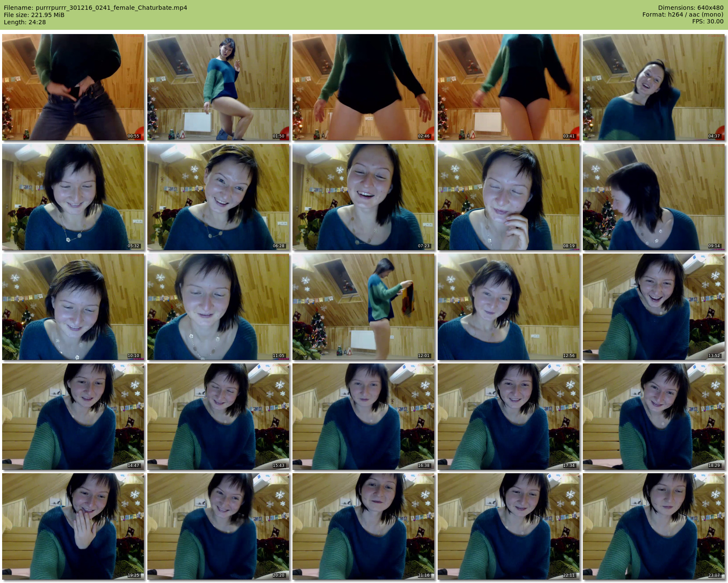This screenshot has width=728, height=583.
Task: Select the frame at 18:29
Action: click(x=654, y=417)
